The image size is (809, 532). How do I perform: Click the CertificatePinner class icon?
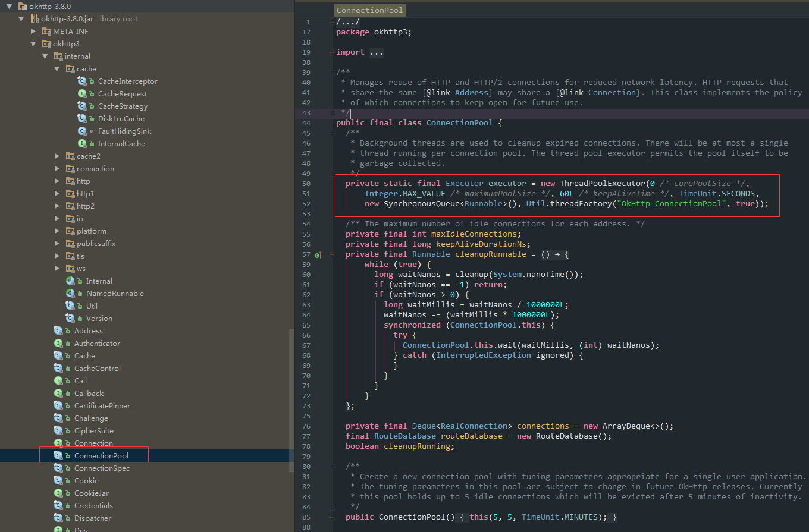coord(58,406)
